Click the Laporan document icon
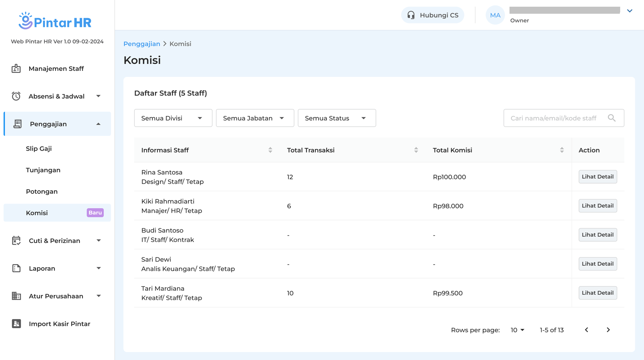The height and width of the screenshot is (360, 644). (x=16, y=268)
